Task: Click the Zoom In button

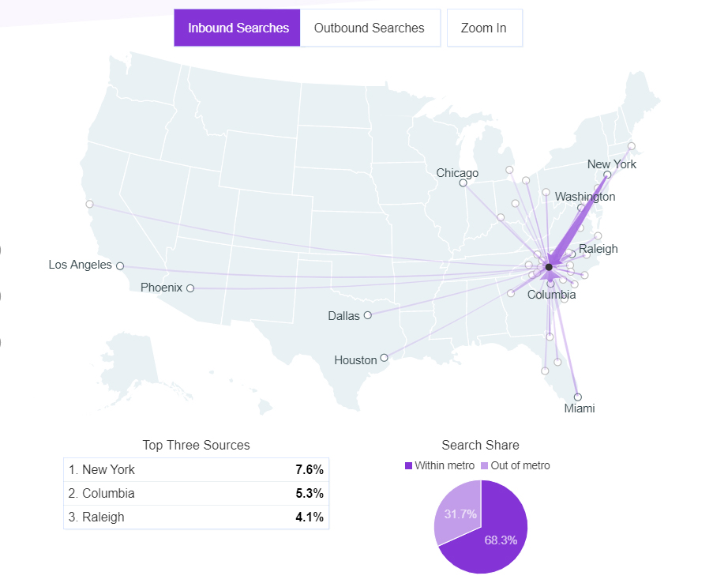Action: click(484, 28)
